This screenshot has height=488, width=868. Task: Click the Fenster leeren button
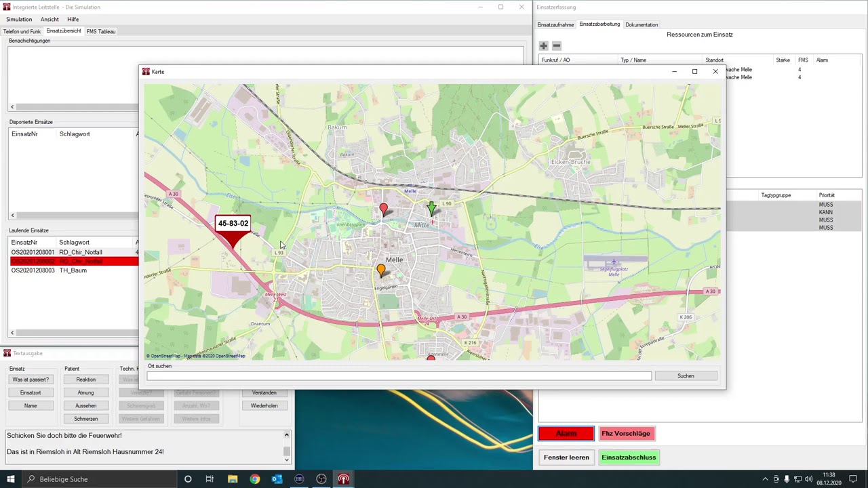coord(566,457)
